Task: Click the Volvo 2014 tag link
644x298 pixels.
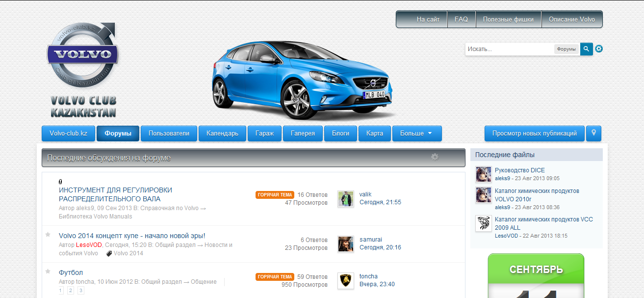Action: coord(129,253)
